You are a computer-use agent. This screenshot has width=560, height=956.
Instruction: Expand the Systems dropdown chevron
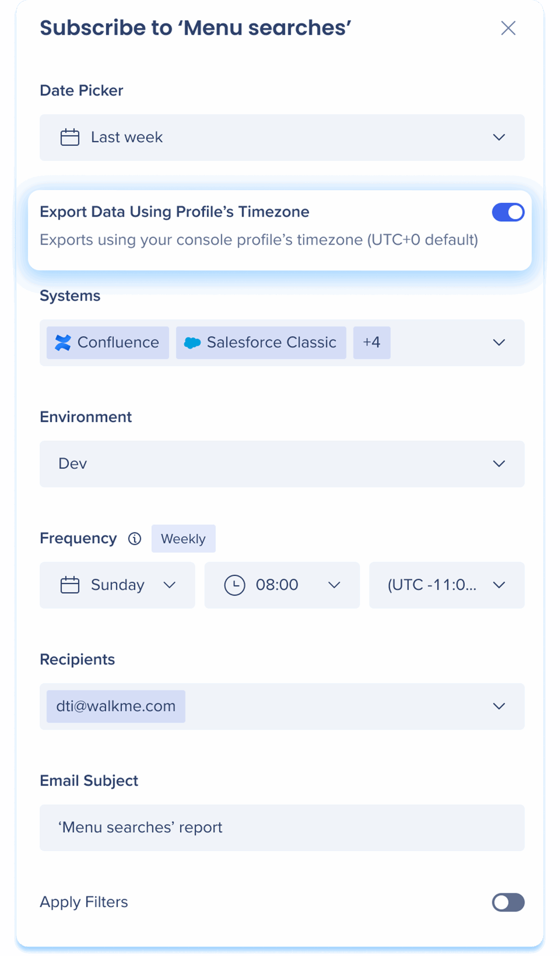498,342
